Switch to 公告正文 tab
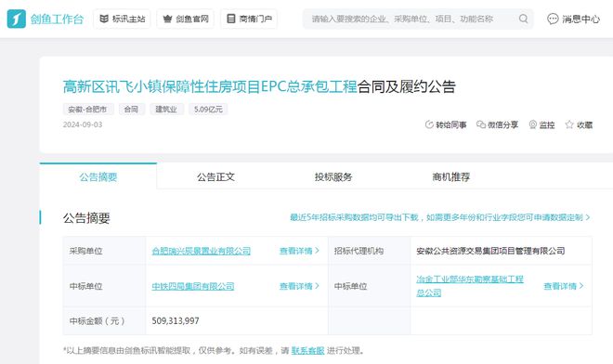The image size is (613, 364). [x=215, y=176]
